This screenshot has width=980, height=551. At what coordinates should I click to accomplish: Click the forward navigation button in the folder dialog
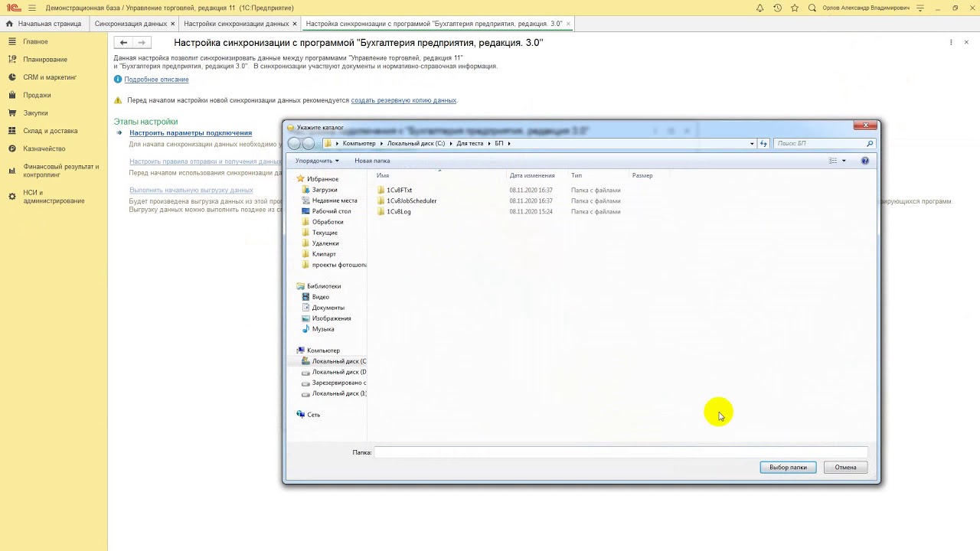tap(308, 143)
